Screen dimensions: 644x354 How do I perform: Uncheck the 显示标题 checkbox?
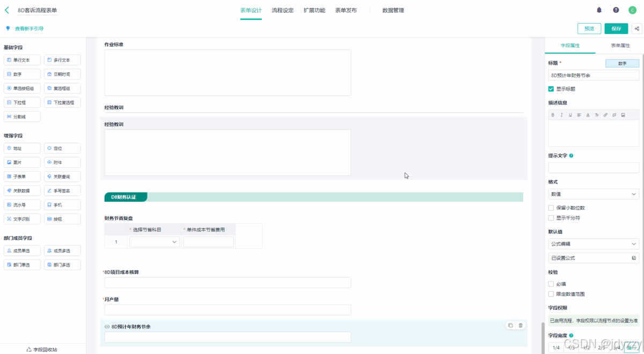click(x=551, y=89)
